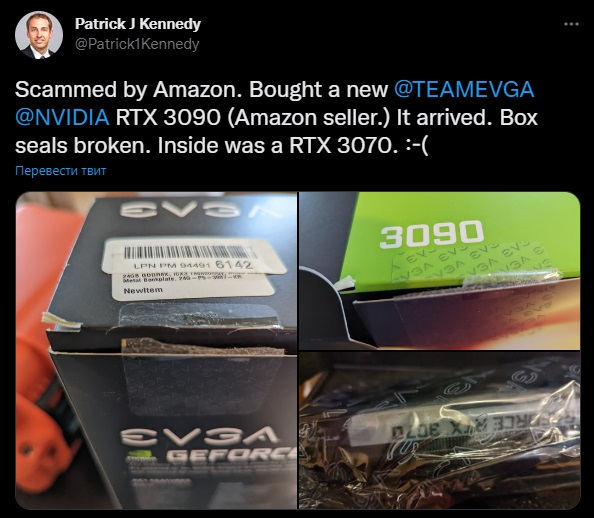This screenshot has height=518, width=594.
Task: Click the Перевести твит translate link
Action: [61, 171]
